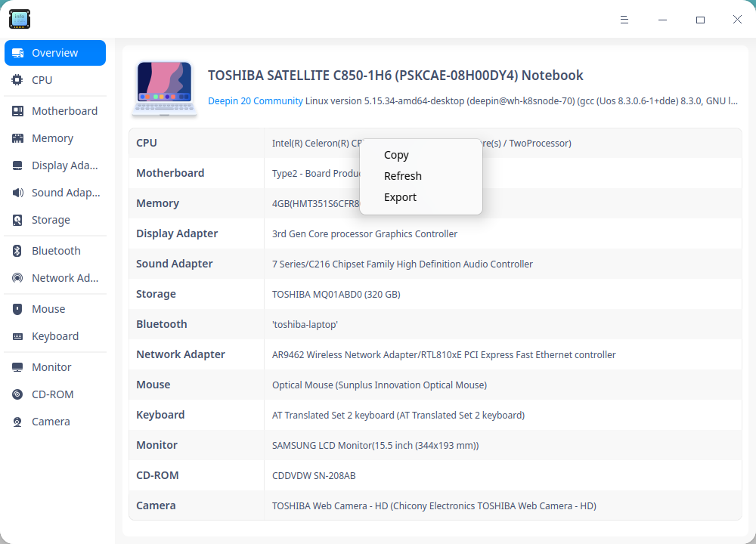
Task: Click the Monitor icon in sidebar
Action: pyautogui.click(x=17, y=367)
